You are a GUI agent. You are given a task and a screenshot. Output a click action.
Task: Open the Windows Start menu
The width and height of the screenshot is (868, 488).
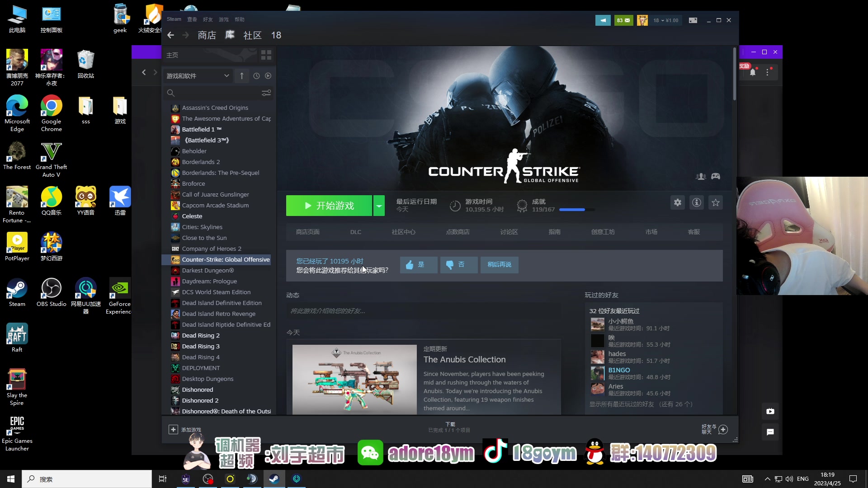[11, 479]
